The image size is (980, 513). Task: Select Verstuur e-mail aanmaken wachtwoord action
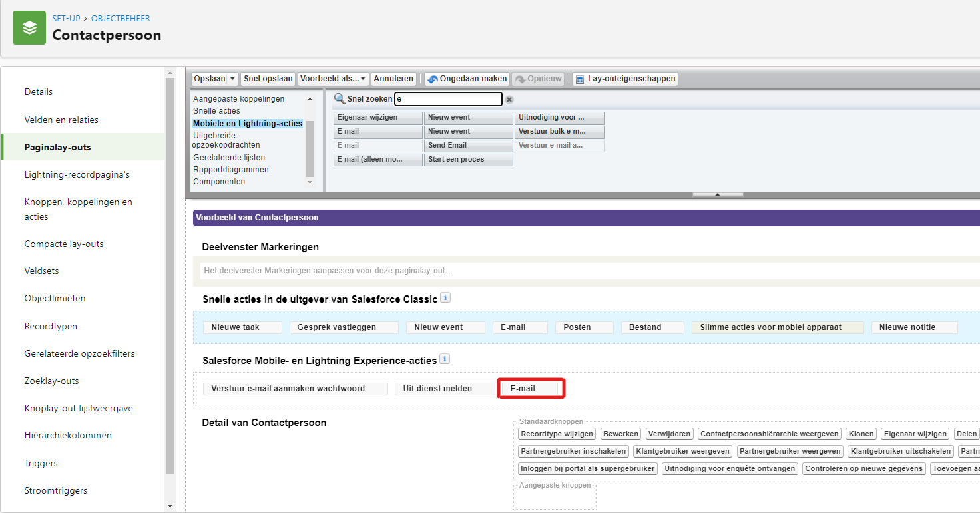click(x=295, y=389)
